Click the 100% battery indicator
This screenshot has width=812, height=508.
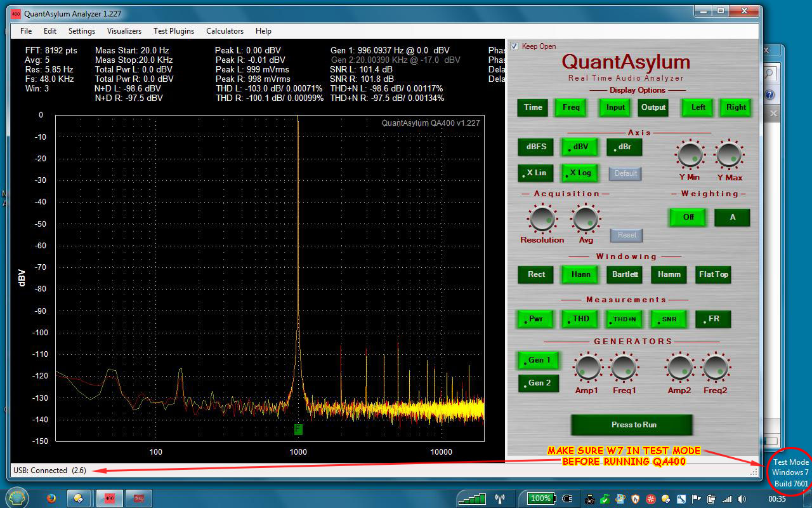tap(540, 498)
